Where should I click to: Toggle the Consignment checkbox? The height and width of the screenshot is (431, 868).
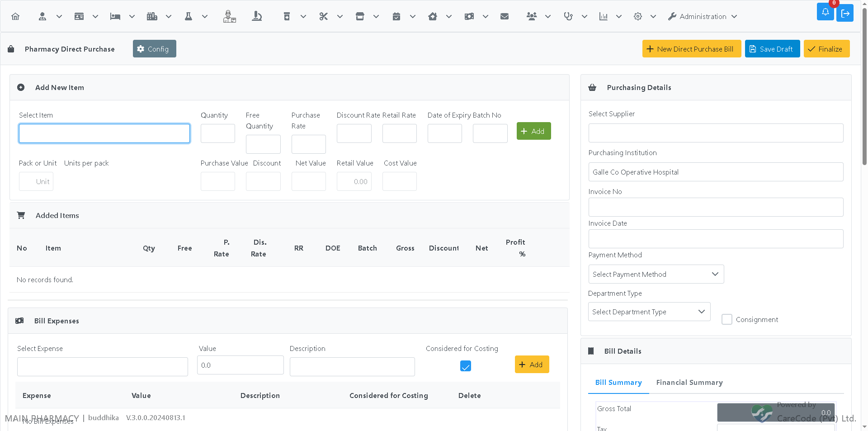click(727, 319)
